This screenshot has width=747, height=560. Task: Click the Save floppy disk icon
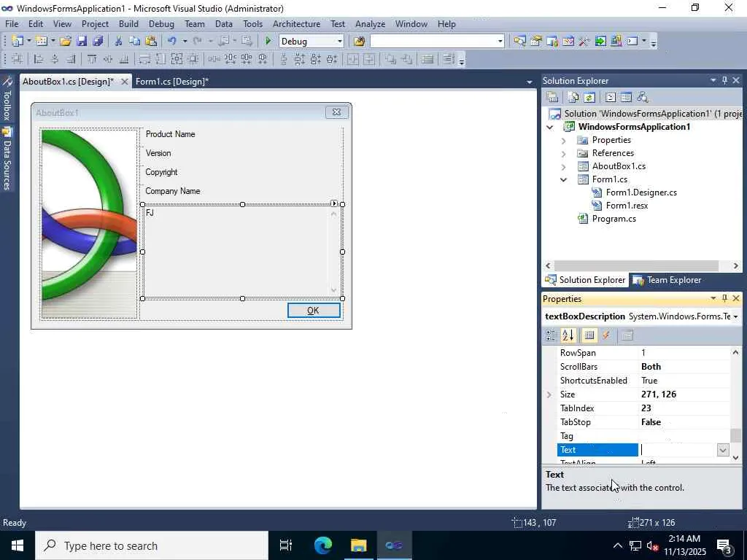tap(82, 41)
